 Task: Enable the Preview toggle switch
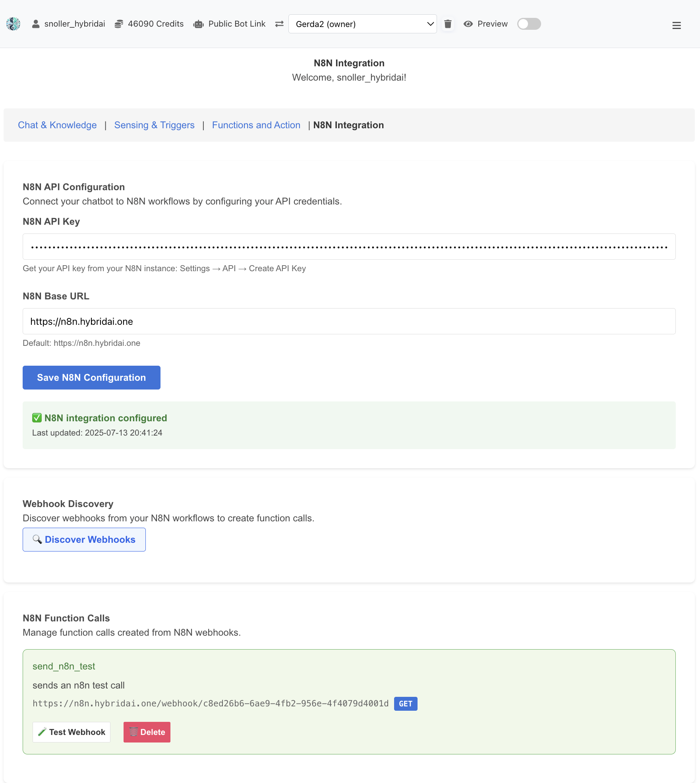point(529,24)
